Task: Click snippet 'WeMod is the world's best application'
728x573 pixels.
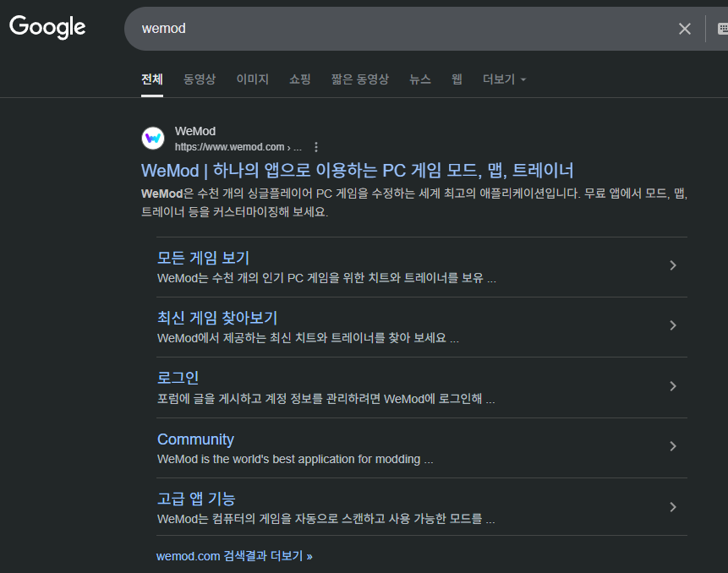Action: (x=295, y=459)
